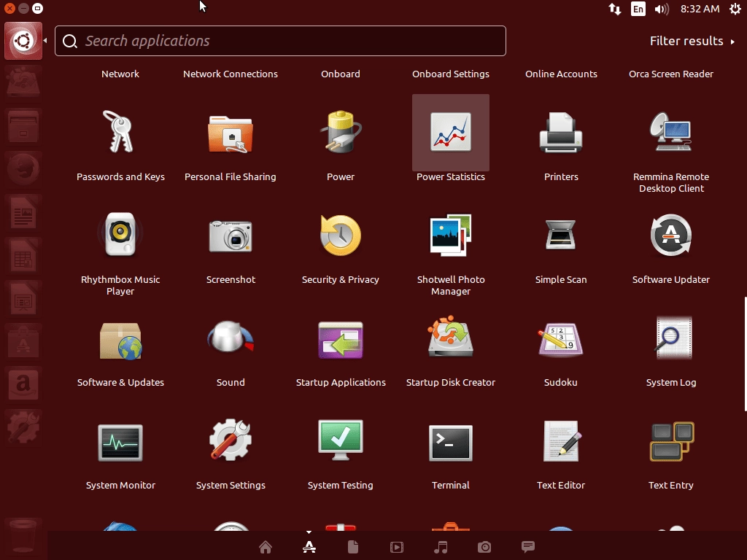Image resolution: width=747 pixels, height=560 pixels.
Task: Open the Network app label
Action: coord(120,74)
